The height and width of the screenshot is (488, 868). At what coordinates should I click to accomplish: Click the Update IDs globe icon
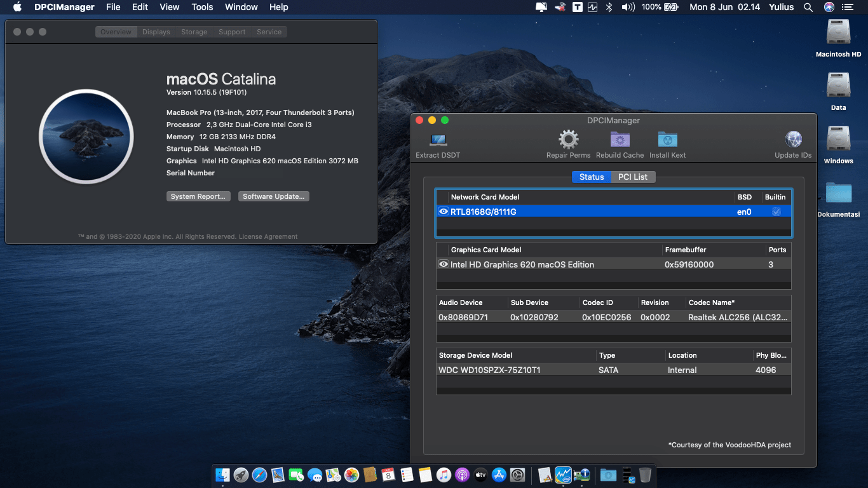tap(792, 139)
